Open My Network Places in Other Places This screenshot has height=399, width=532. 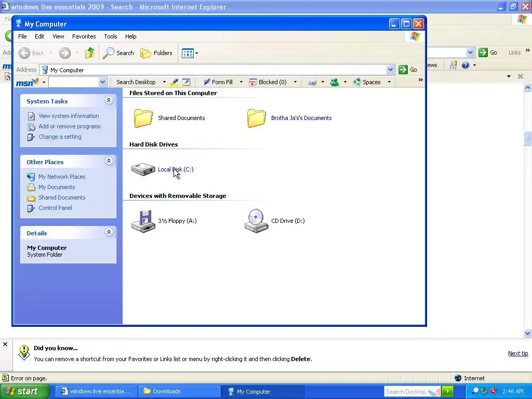(62, 177)
